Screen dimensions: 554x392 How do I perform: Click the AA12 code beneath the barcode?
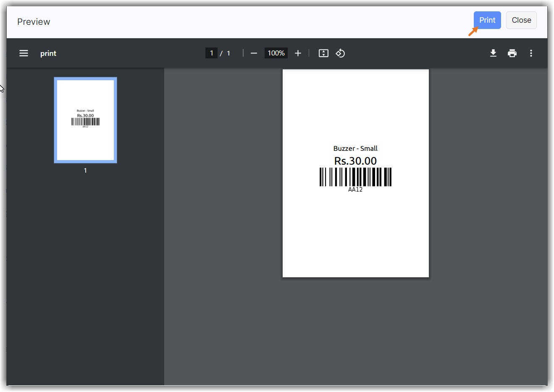click(355, 190)
